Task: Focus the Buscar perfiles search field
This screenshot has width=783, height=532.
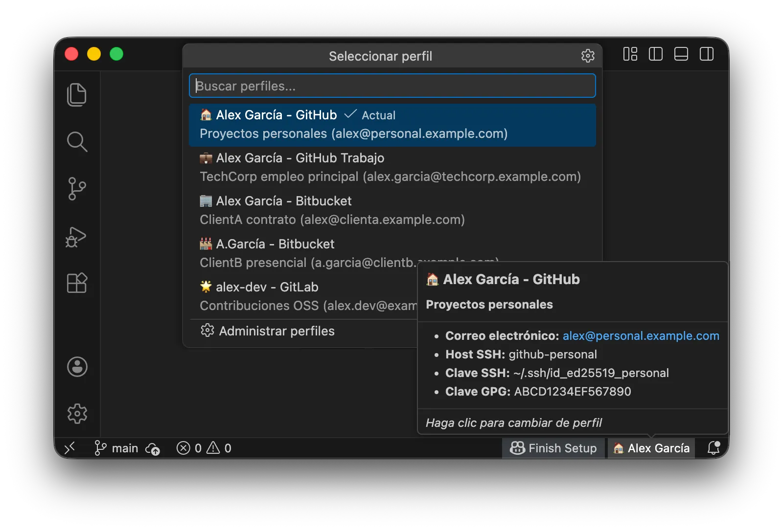Action: click(392, 86)
